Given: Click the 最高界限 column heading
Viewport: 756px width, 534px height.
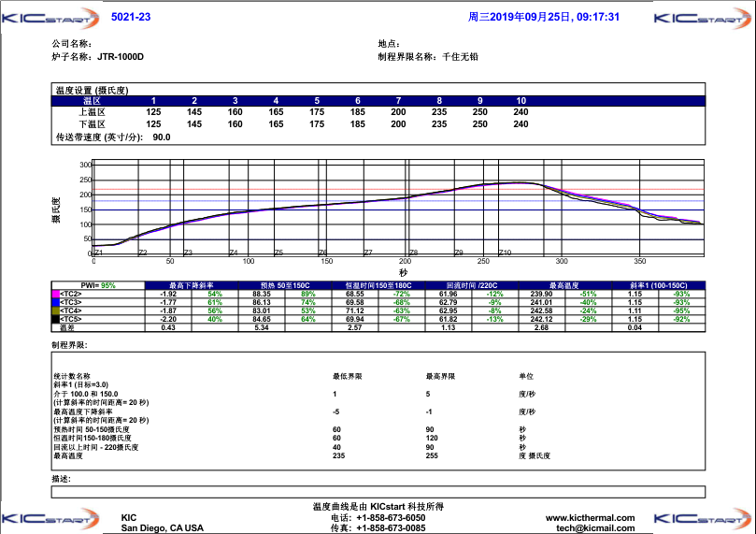Looking at the screenshot, I should point(441,376).
